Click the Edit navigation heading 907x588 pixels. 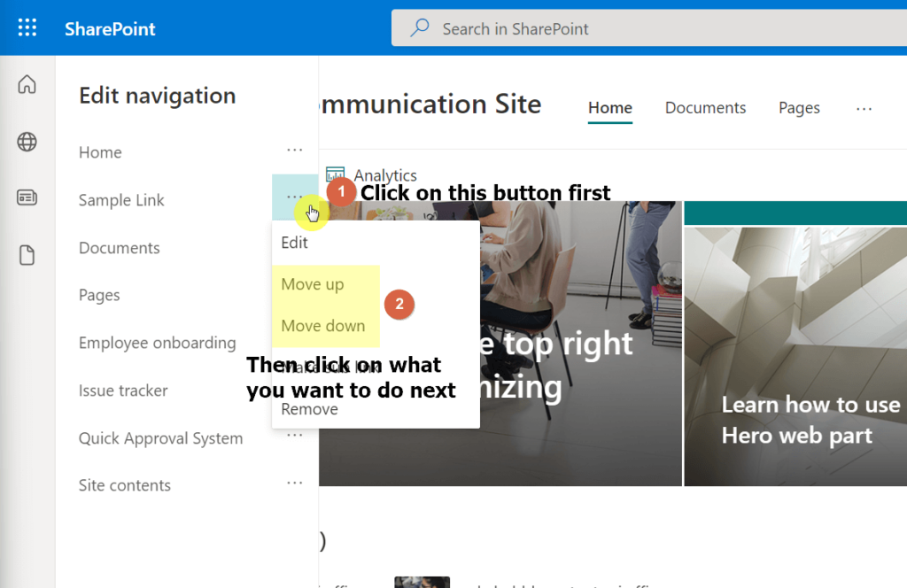tap(158, 96)
